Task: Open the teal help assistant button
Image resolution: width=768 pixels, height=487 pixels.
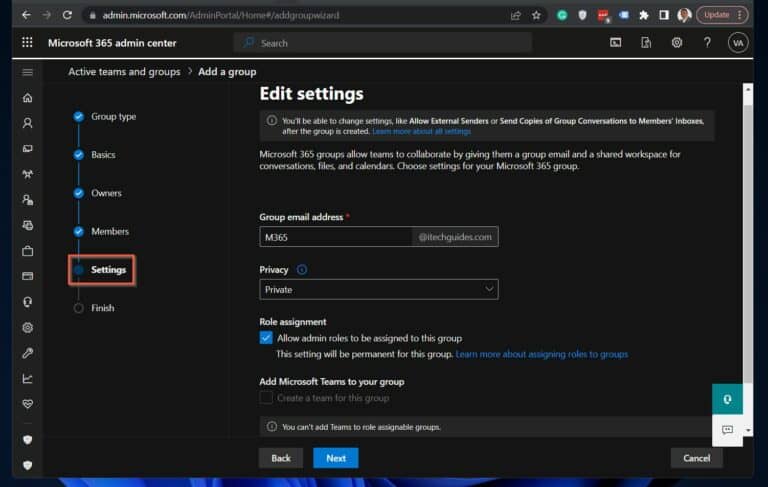Action: [x=727, y=399]
